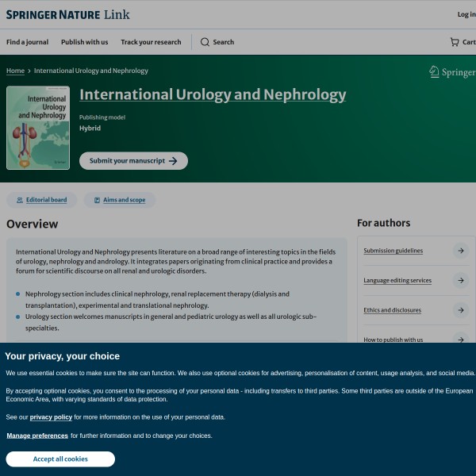Click the journal cover thumbnail

point(38,128)
